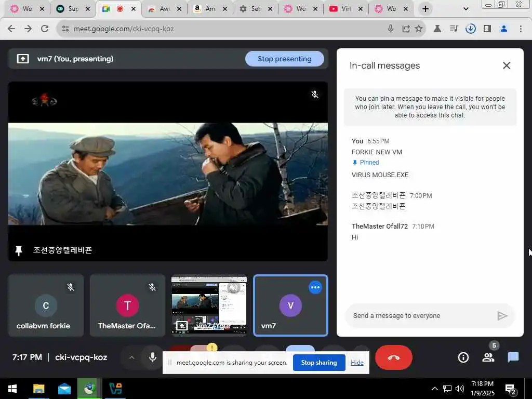Image resolution: width=532 pixels, height=399 pixels.
Task: Open a new browser tab
Action: tap(425, 9)
